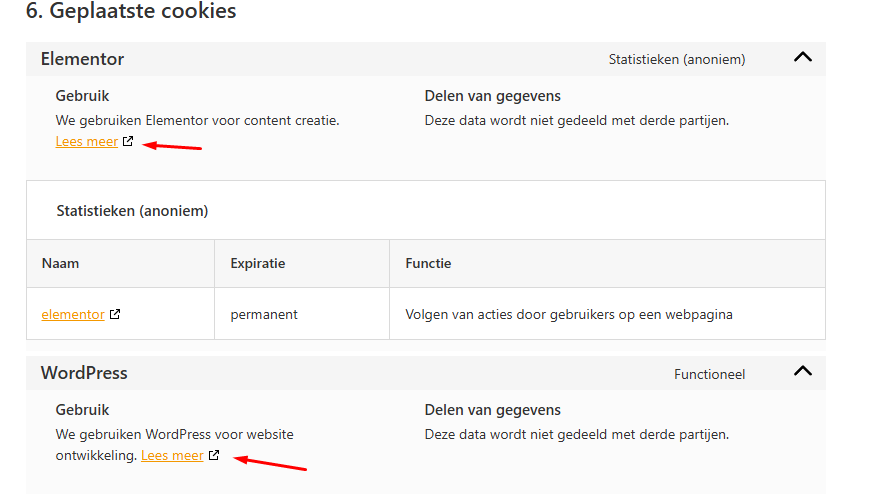Click the Expiratie column header
The image size is (879, 494).
pyautogui.click(x=258, y=264)
